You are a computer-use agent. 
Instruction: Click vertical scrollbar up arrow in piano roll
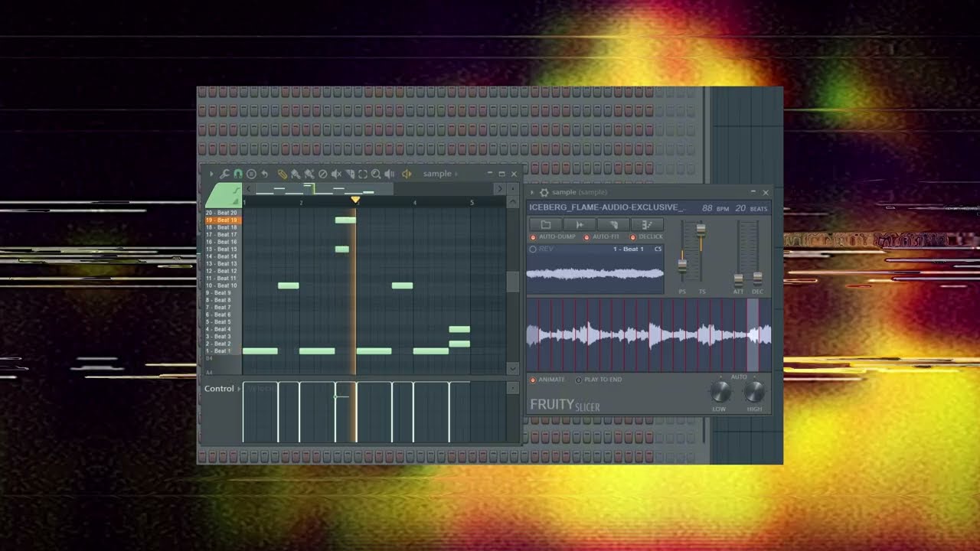(512, 202)
